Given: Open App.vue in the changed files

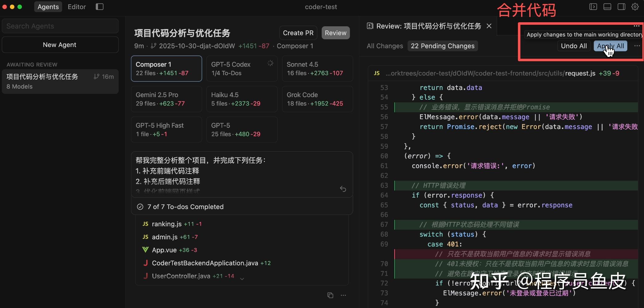Looking at the screenshot, I should click(x=164, y=250).
